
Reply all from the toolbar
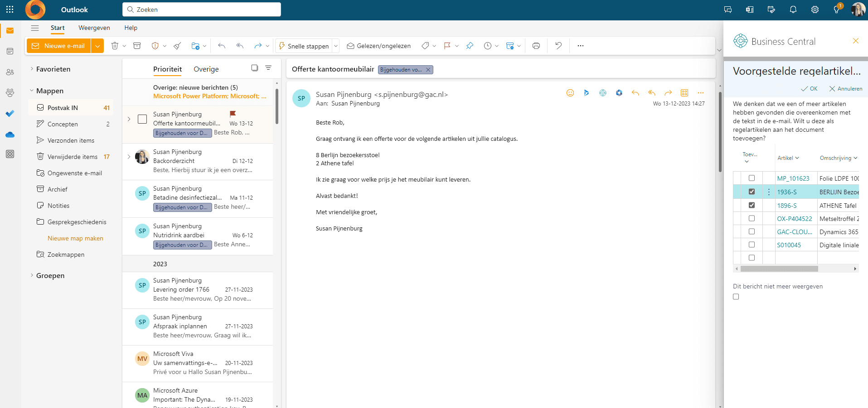(240, 46)
